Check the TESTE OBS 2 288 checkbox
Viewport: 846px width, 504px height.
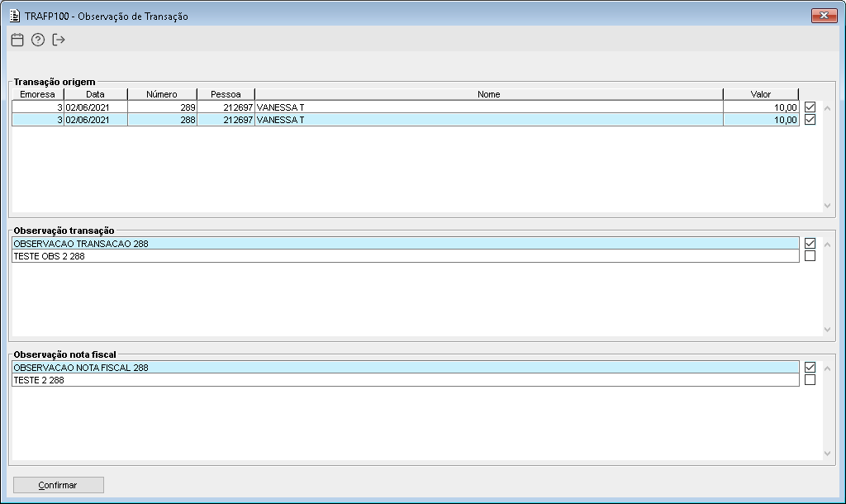point(810,256)
